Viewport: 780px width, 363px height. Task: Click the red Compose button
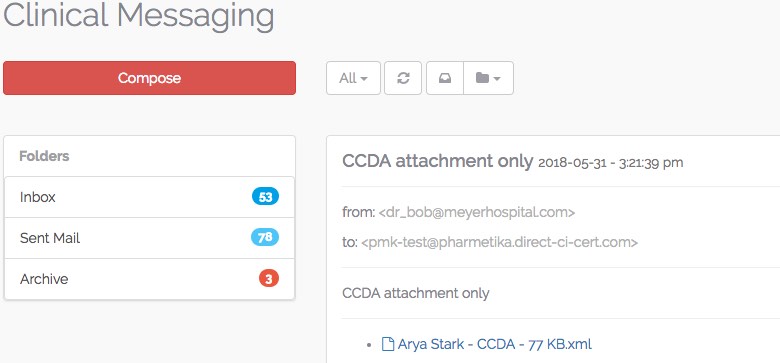[x=149, y=78]
